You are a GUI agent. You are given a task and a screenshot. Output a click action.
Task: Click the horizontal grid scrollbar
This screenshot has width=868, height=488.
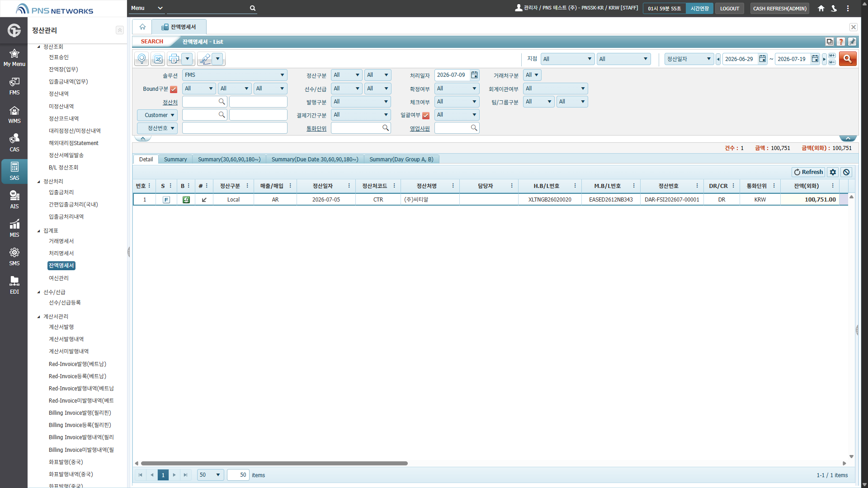point(274,463)
